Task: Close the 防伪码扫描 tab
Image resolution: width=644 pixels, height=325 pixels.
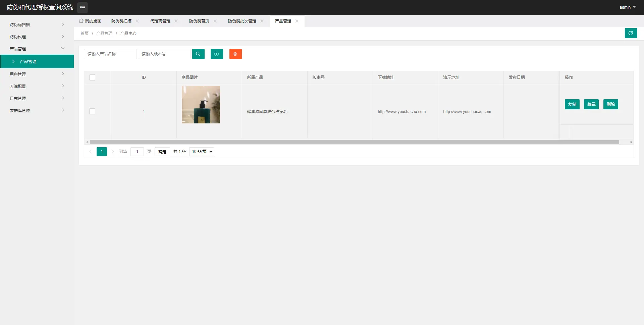Action: (x=137, y=21)
